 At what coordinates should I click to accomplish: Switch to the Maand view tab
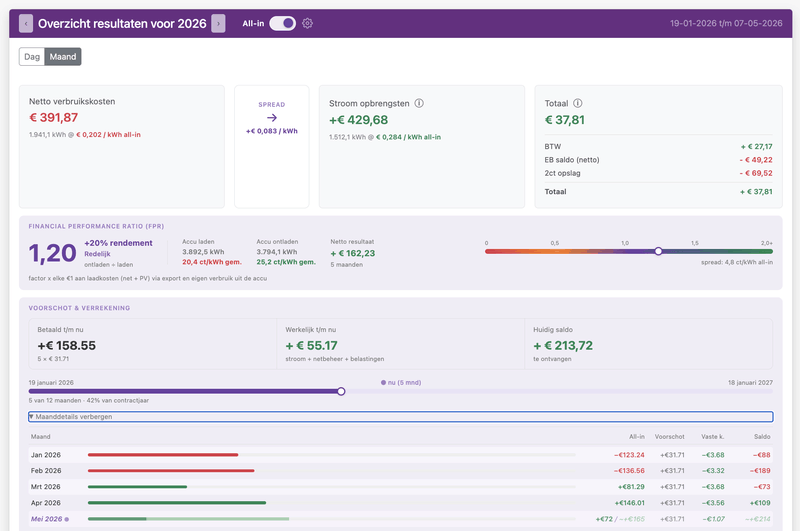63,57
